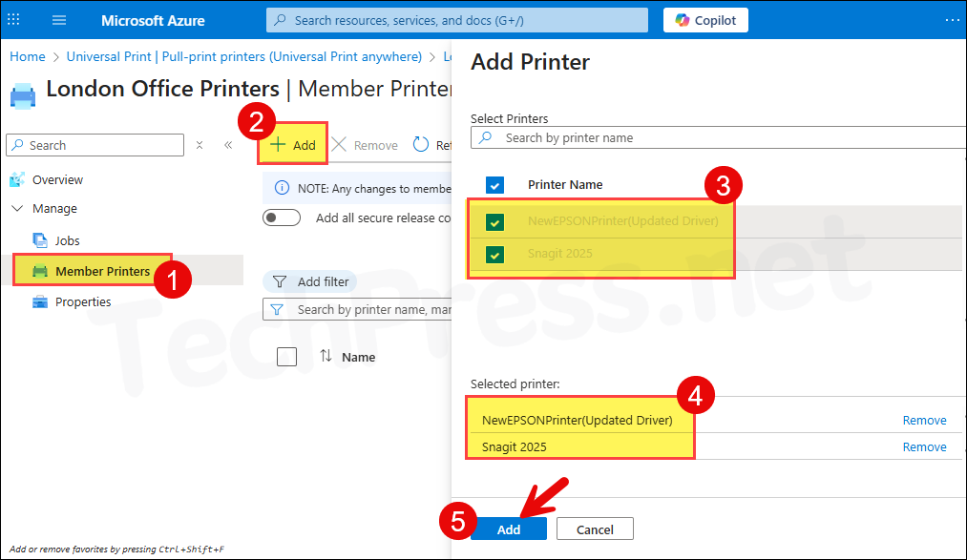The image size is (967, 560).
Task: Open the more options ellipsis in header
Action: pyautogui.click(x=952, y=20)
